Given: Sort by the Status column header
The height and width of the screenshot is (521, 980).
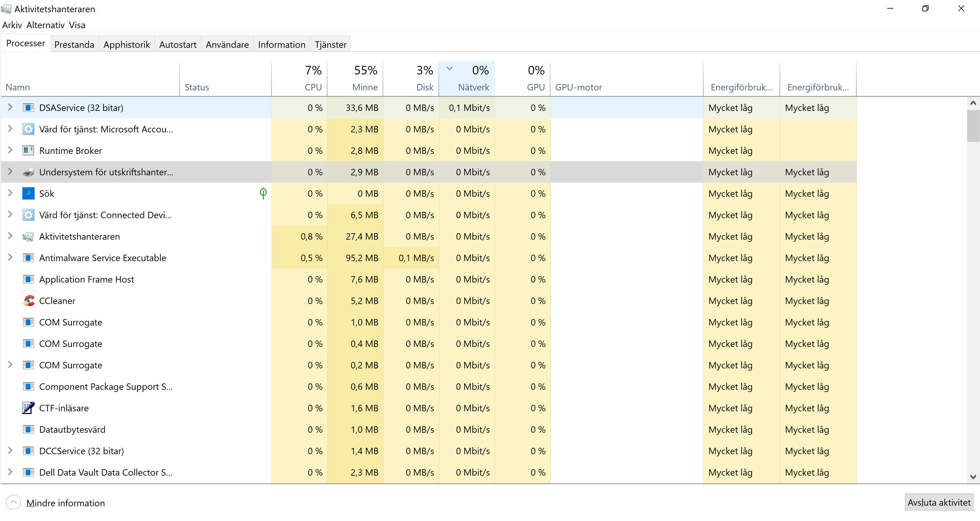Looking at the screenshot, I should coord(226,79).
